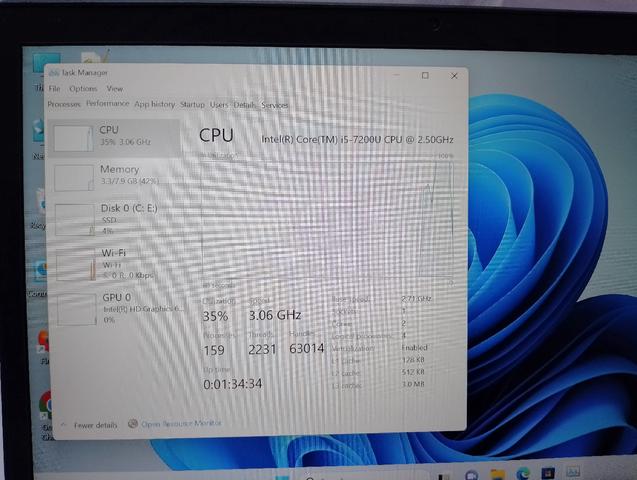Switch to the Details tab
Viewport: 637px width, 480px height.
click(245, 105)
